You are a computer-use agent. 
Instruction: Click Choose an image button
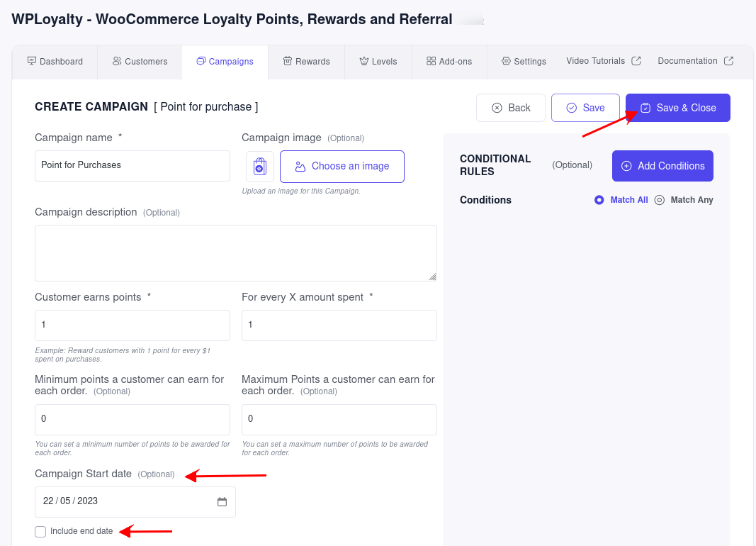click(342, 167)
